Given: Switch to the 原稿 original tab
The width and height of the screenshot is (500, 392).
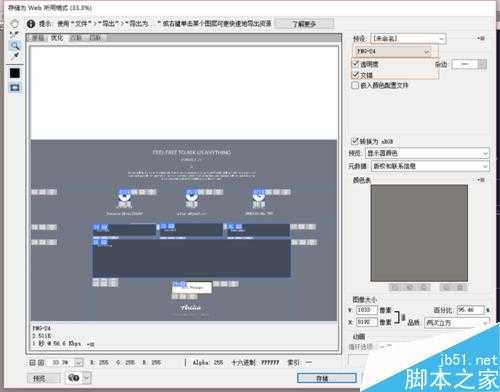Looking at the screenshot, I should [38, 38].
